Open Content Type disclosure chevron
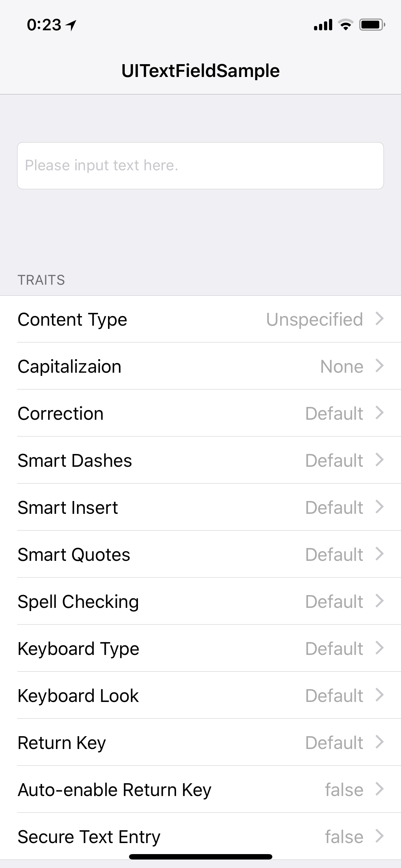 380,319
